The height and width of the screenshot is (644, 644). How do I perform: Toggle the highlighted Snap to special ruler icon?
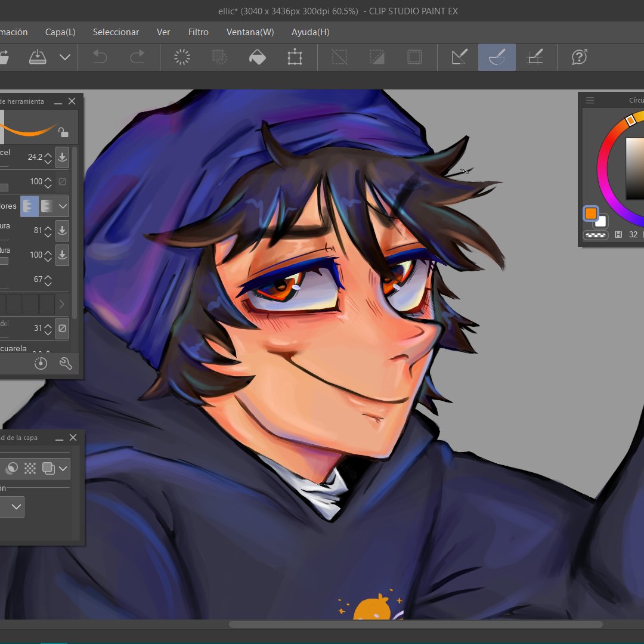click(497, 57)
